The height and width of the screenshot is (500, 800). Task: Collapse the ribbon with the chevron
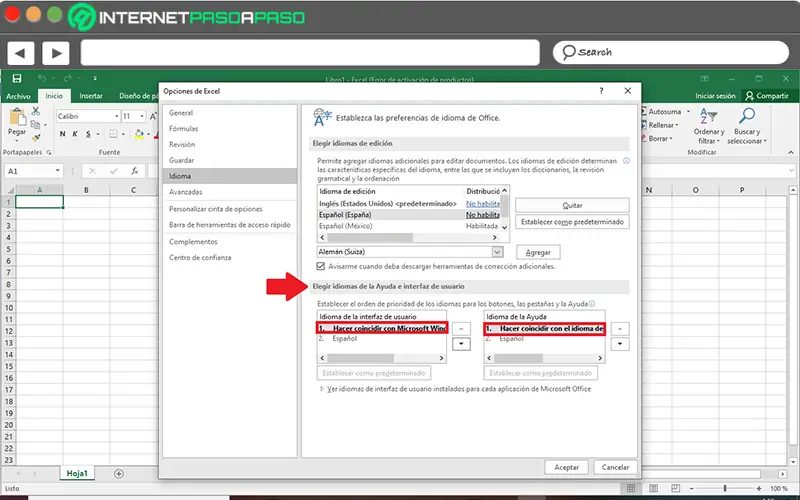coord(790,152)
